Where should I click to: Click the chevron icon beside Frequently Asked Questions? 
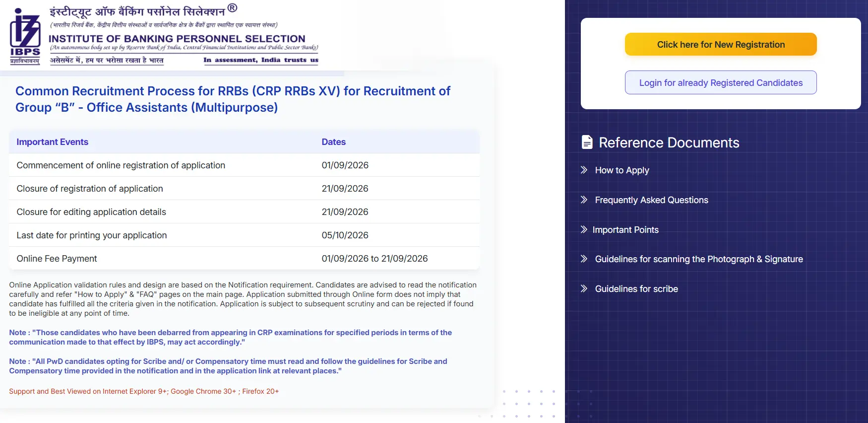(x=584, y=200)
